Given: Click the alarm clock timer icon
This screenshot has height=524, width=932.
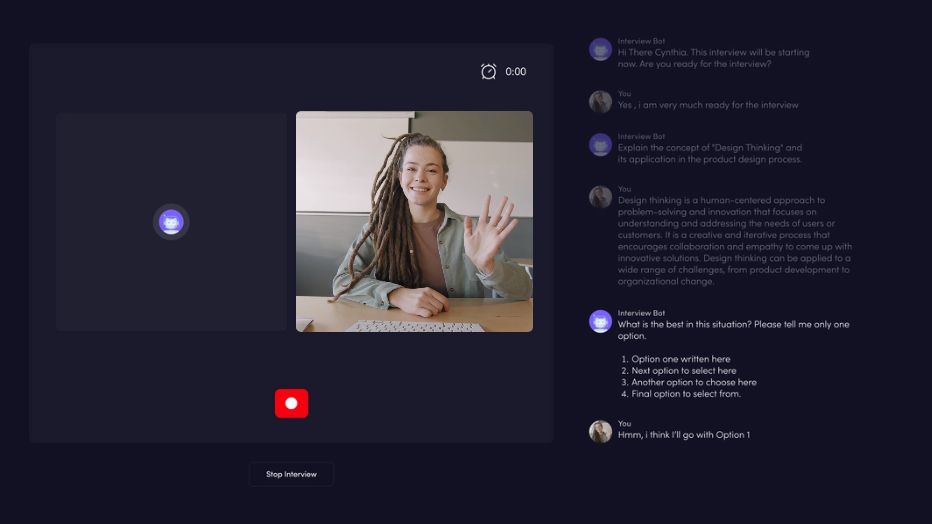Looking at the screenshot, I should pyautogui.click(x=489, y=71).
